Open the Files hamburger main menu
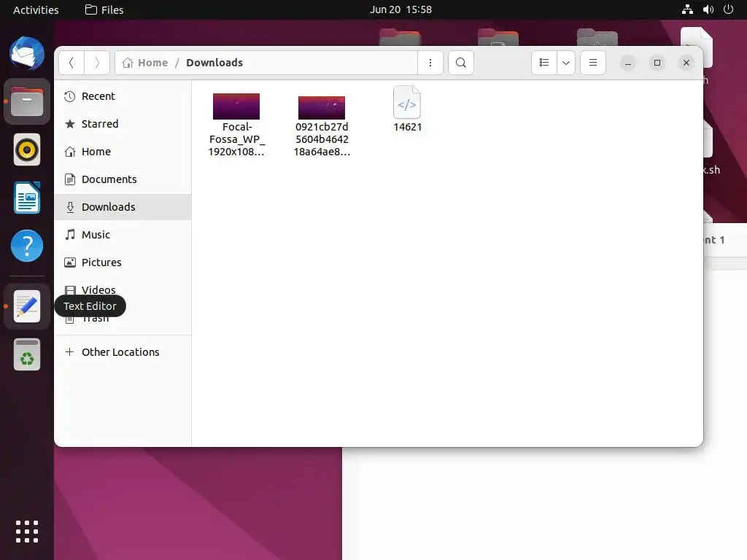Image resolution: width=747 pixels, height=560 pixels. pos(593,63)
